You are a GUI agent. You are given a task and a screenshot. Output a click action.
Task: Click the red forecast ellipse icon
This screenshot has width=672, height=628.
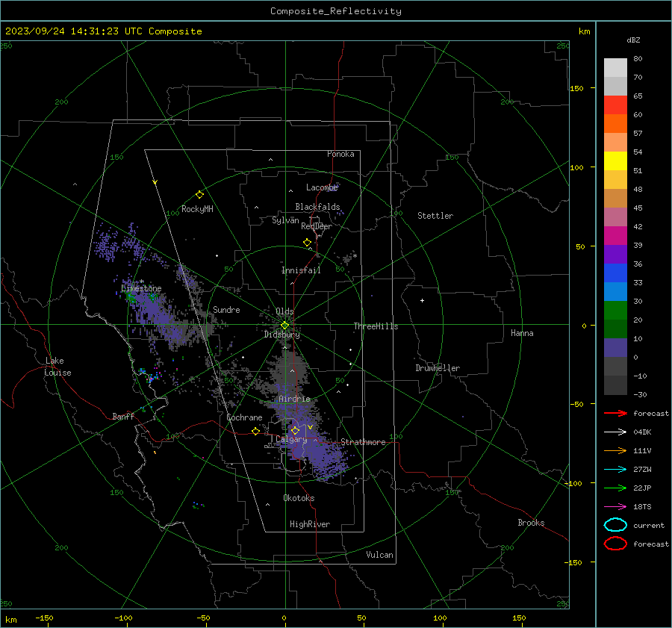(x=615, y=544)
